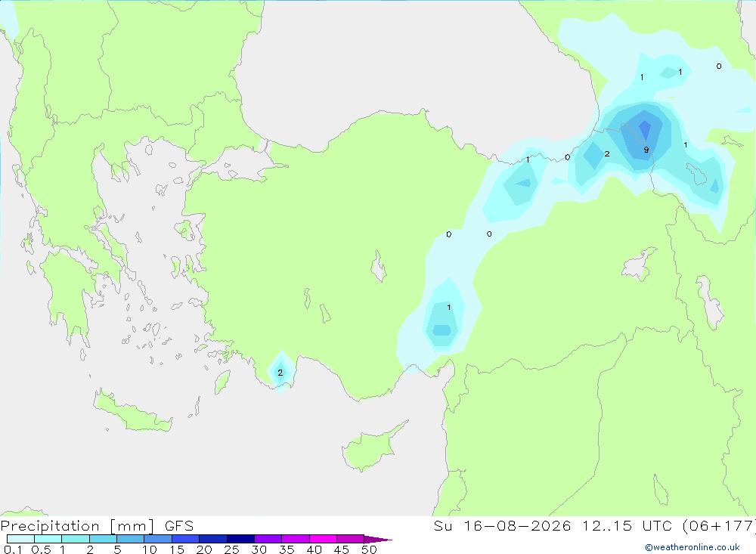Image resolution: width=756 pixels, height=554 pixels.
Task: Click the 1–2 mm legend color swatch
Action: pos(76,539)
